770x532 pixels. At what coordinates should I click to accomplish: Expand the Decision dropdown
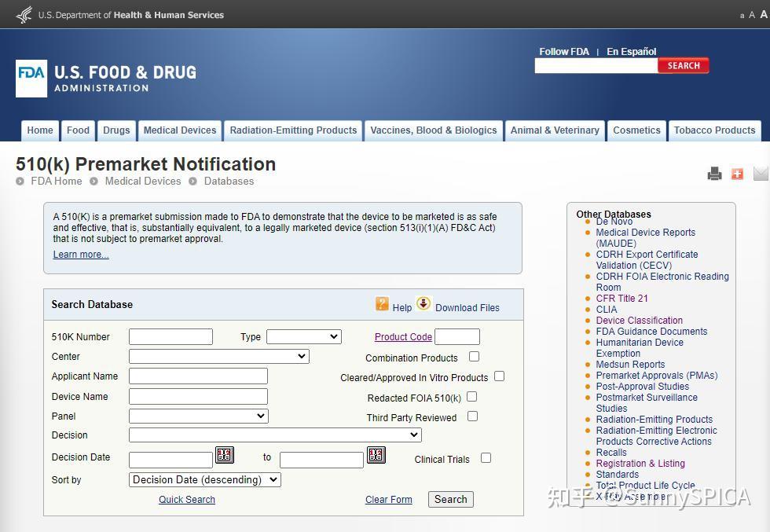(x=275, y=435)
